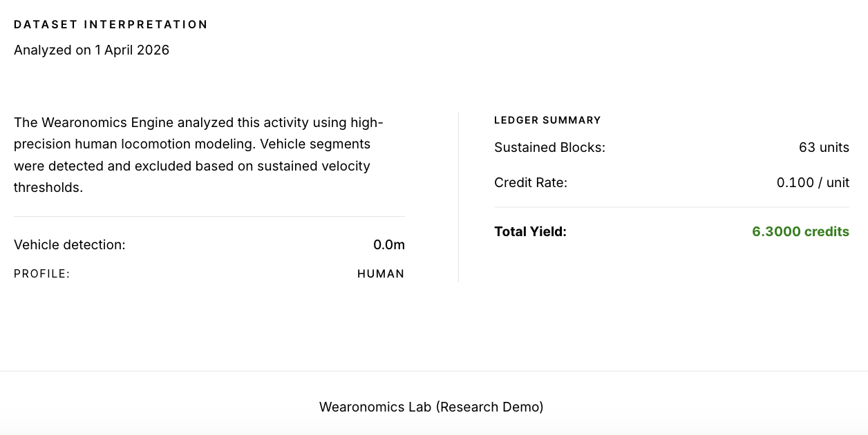
Task: Select the Vehicle detection label
Action: [x=70, y=244]
